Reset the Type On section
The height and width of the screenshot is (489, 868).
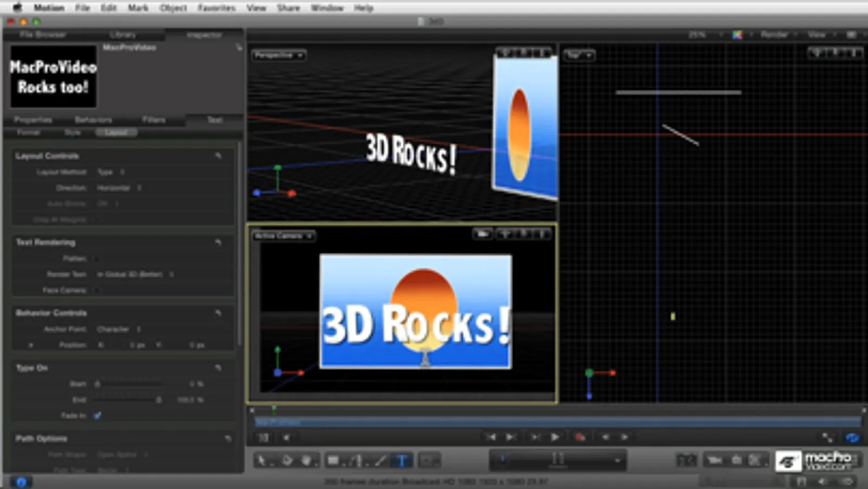click(218, 368)
